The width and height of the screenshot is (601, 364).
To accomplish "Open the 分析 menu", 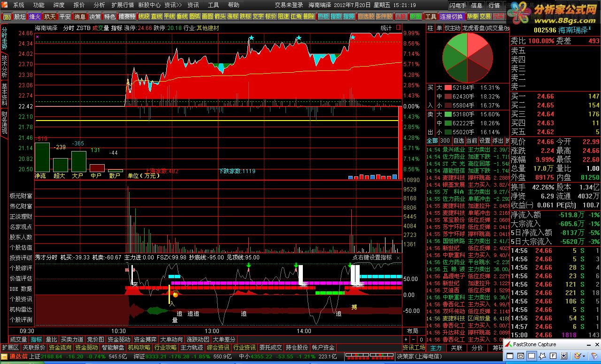I will (x=99, y=5).
